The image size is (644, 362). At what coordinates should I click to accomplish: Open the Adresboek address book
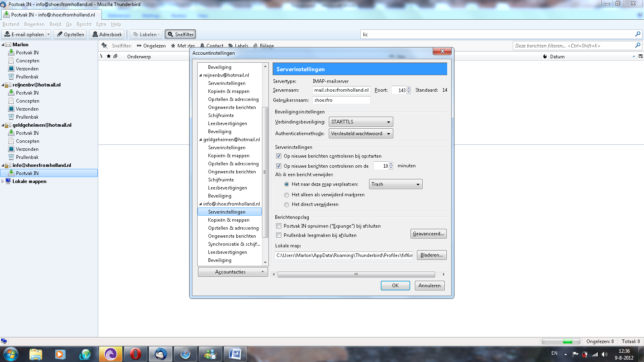click(x=107, y=35)
